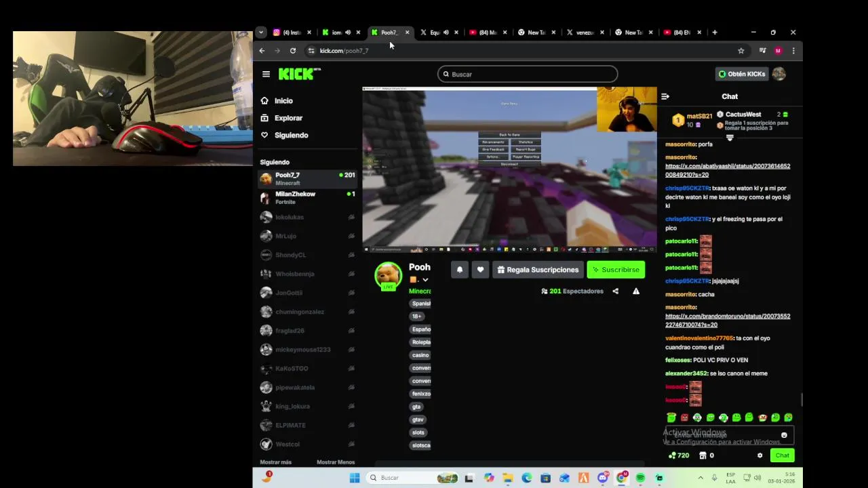Open a new browser tab
Screen dimensions: 868x488
click(715, 33)
